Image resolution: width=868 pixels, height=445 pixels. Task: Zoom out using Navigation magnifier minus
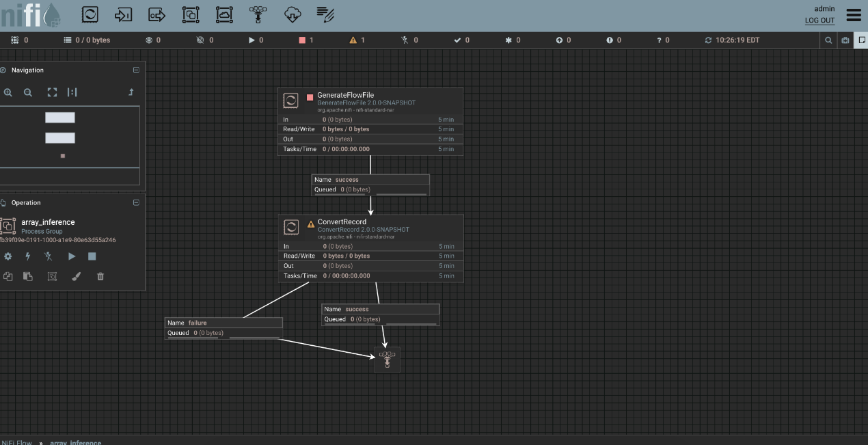28,92
